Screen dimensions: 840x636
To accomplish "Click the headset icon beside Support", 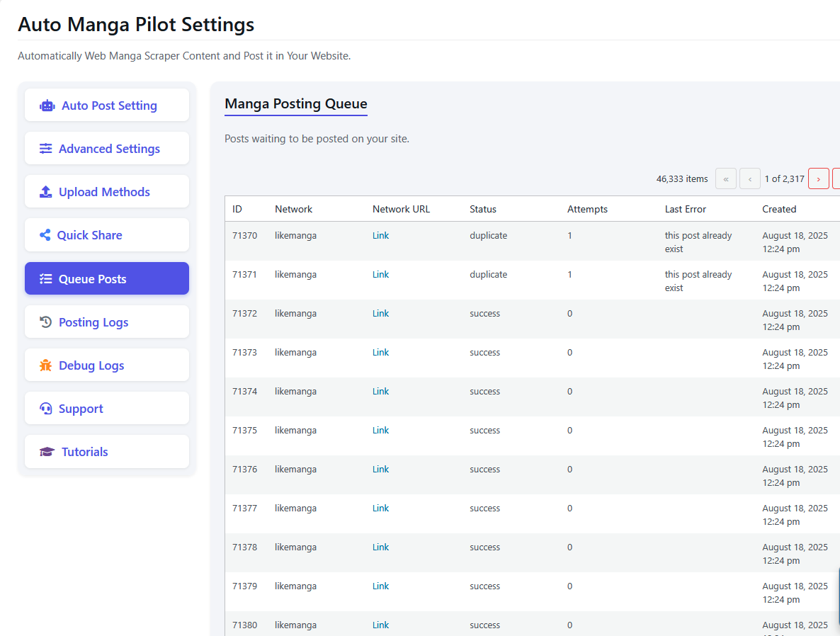I will (46, 409).
